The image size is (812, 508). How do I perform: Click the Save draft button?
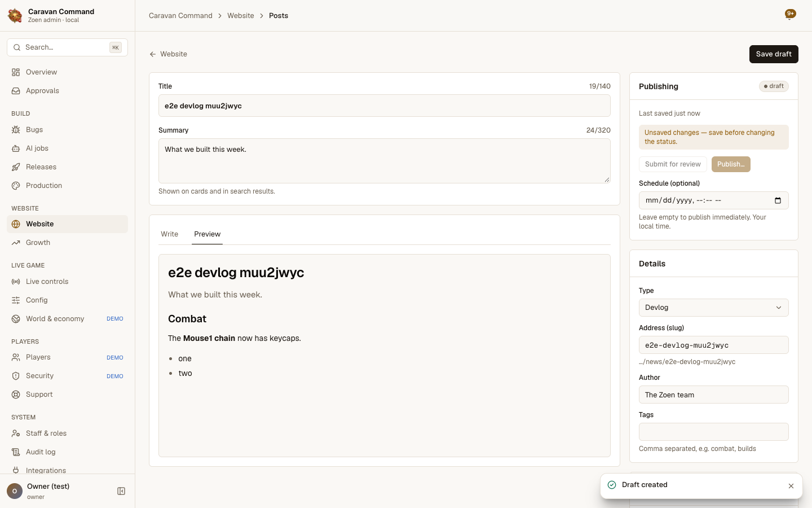[x=774, y=54]
